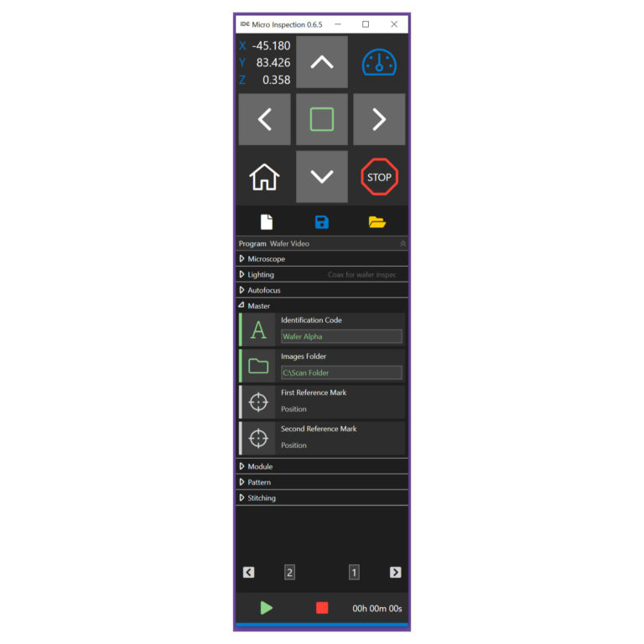Image resolution: width=644 pixels, height=644 pixels.
Task: Send stage to home position
Action: tap(264, 177)
